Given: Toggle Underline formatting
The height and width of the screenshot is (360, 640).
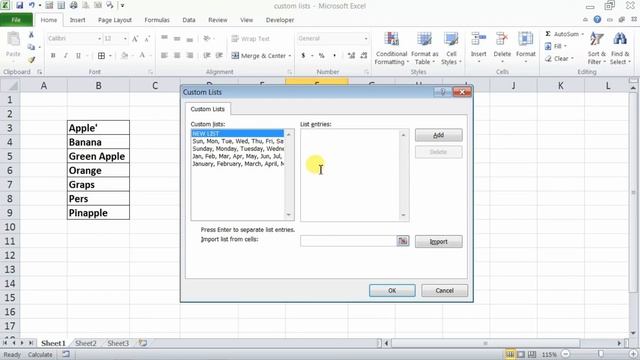Looking at the screenshot, I should coord(78,56).
